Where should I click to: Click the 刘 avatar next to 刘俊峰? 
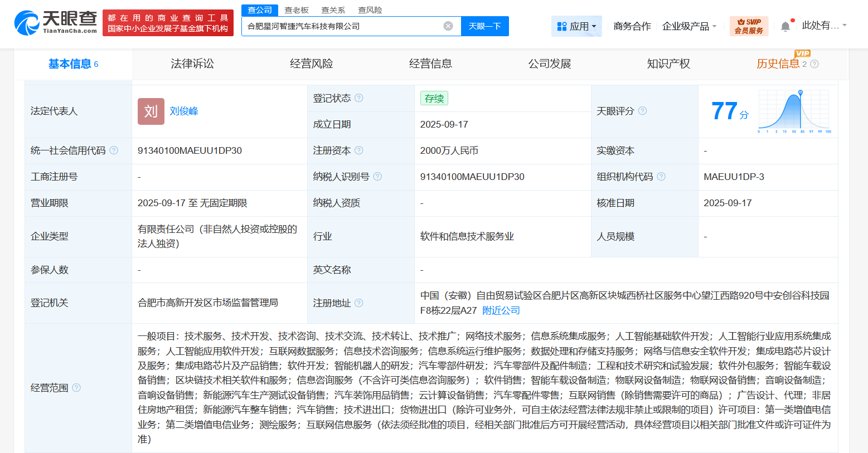(x=151, y=111)
